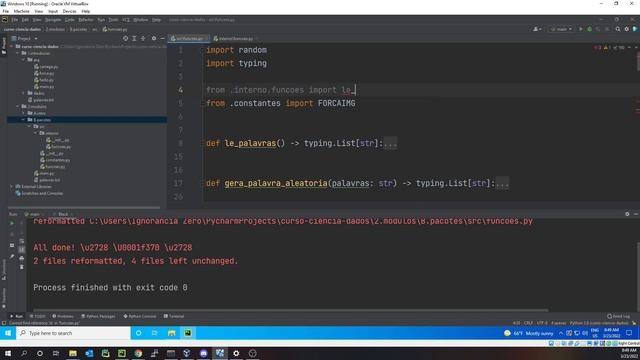Screen dimensions: 640x360
Task: Open File Explorer in VM taskbar
Action: point(171,333)
